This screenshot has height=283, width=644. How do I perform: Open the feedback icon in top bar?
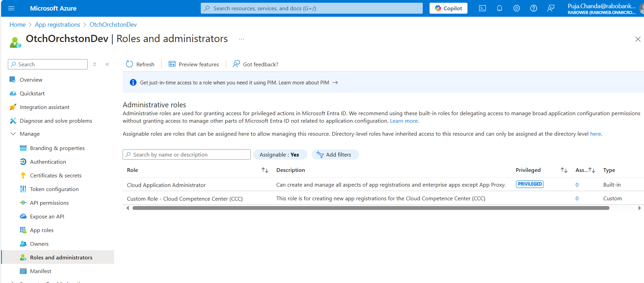550,8
